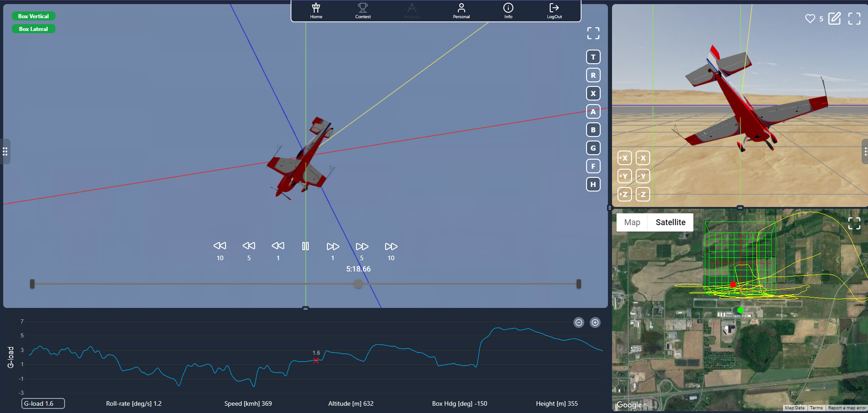This screenshot has width=868, height=413.
Task: Click the Height [m] 355 readout
Action: tap(557, 403)
